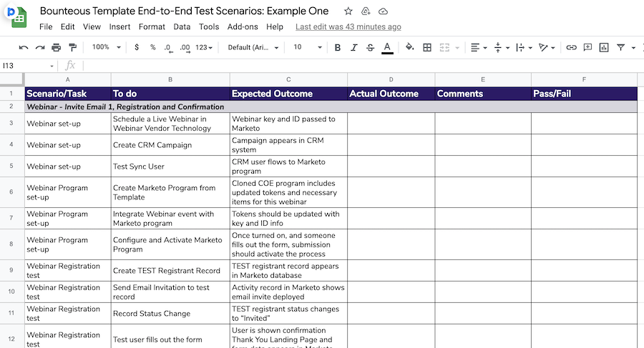Open the fill color paint bucket
The image size is (644, 348).
(x=409, y=47)
